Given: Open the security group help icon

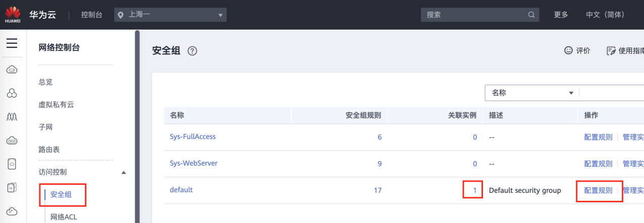Looking at the screenshot, I should tap(192, 51).
